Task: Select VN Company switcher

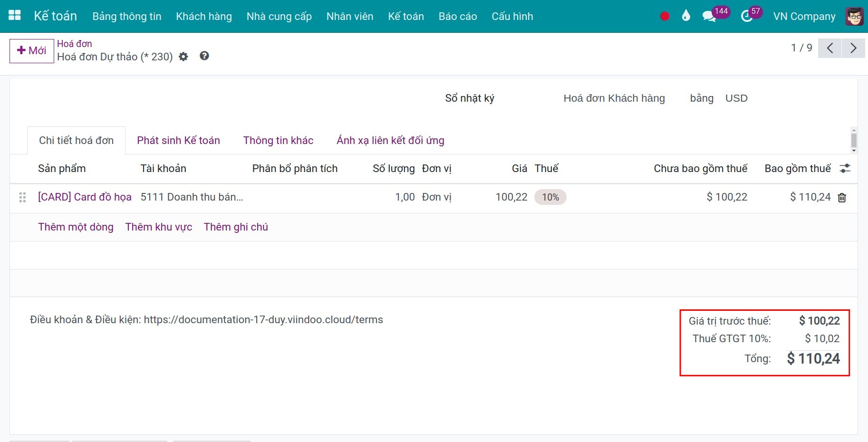Action: [804, 17]
